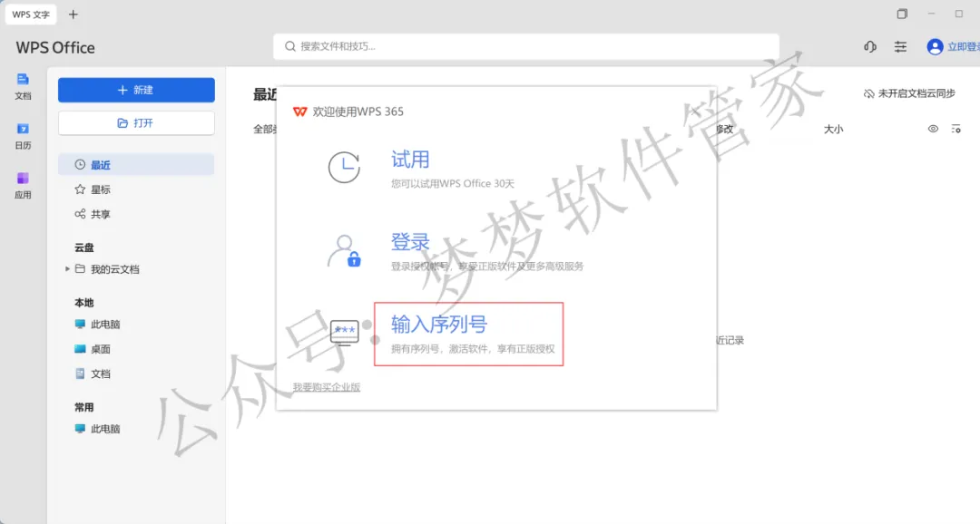
Task: Click the WPS logo in dialog title
Action: point(300,112)
